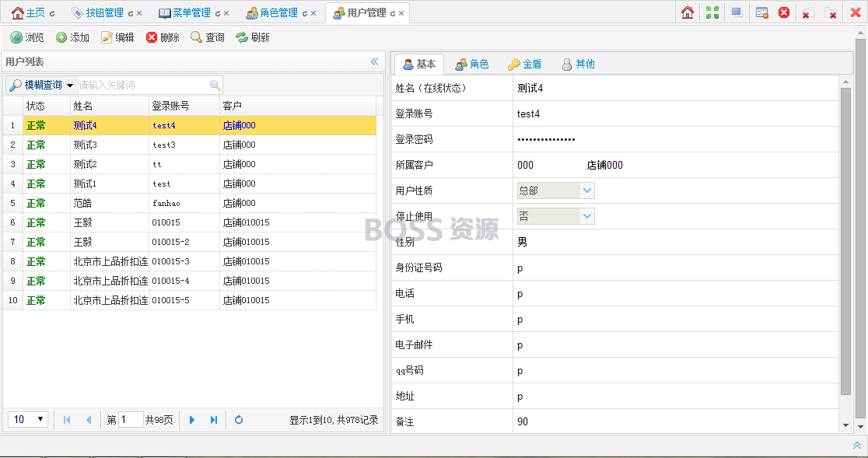The width and height of the screenshot is (868, 458).
Task: Click the green fullscreen grid icon
Action: 712,12
